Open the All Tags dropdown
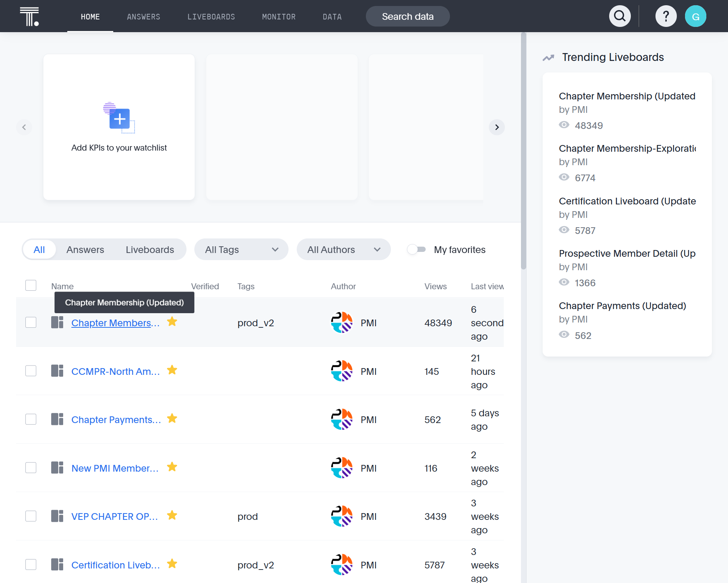 pos(241,249)
